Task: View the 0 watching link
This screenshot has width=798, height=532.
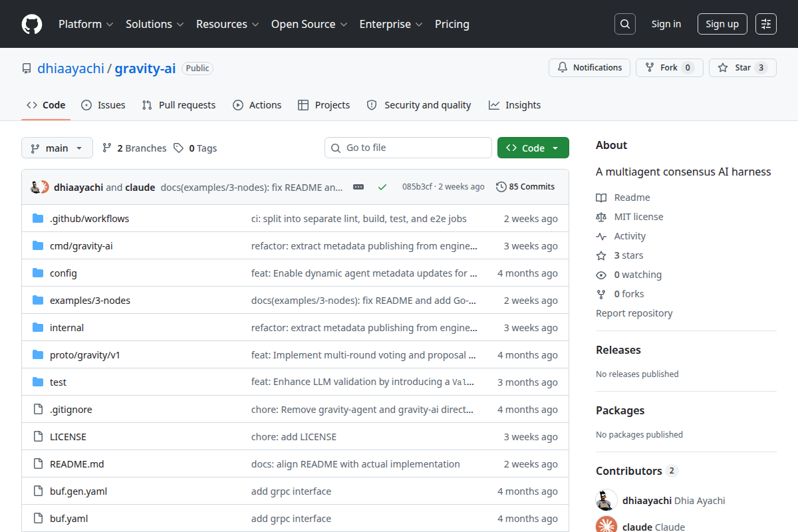Action: click(629, 275)
